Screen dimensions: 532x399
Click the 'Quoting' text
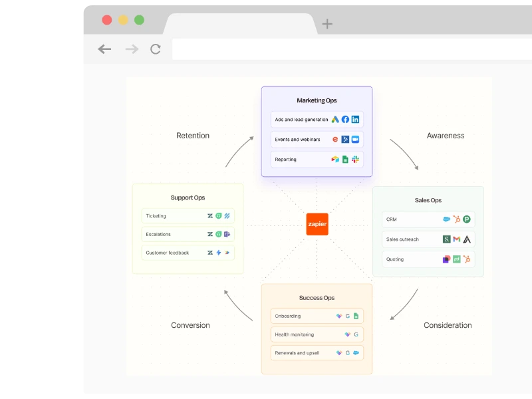click(395, 259)
